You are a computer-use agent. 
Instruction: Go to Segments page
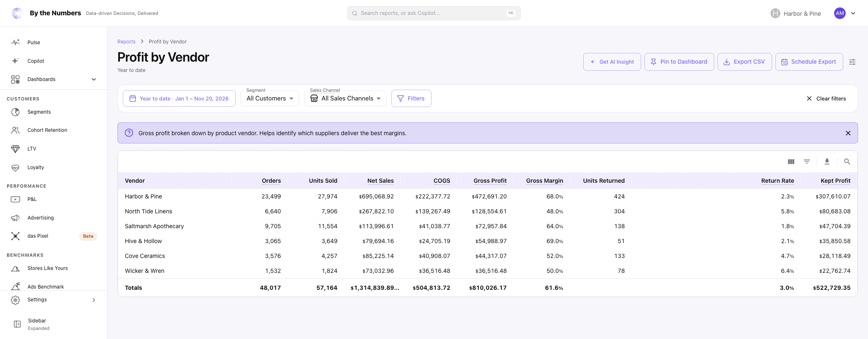54,112
